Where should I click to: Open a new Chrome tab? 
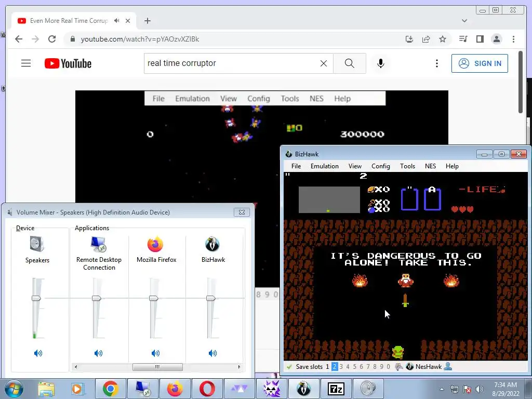[x=147, y=21]
